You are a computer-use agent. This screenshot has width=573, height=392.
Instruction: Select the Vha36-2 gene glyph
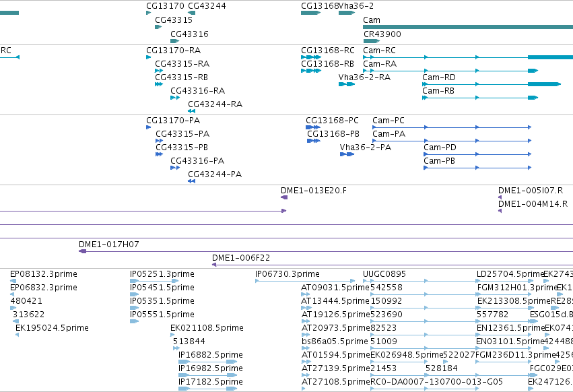[347, 13]
